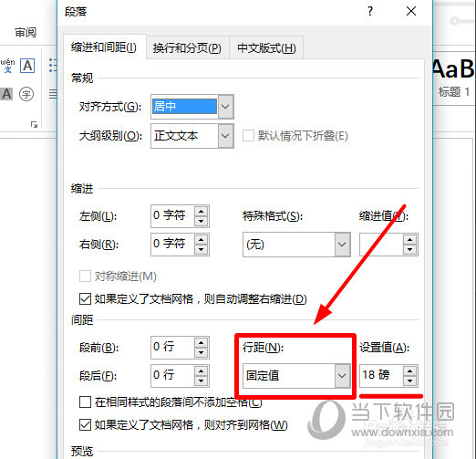Toggle 对称缩进 checkbox

[x=85, y=276]
